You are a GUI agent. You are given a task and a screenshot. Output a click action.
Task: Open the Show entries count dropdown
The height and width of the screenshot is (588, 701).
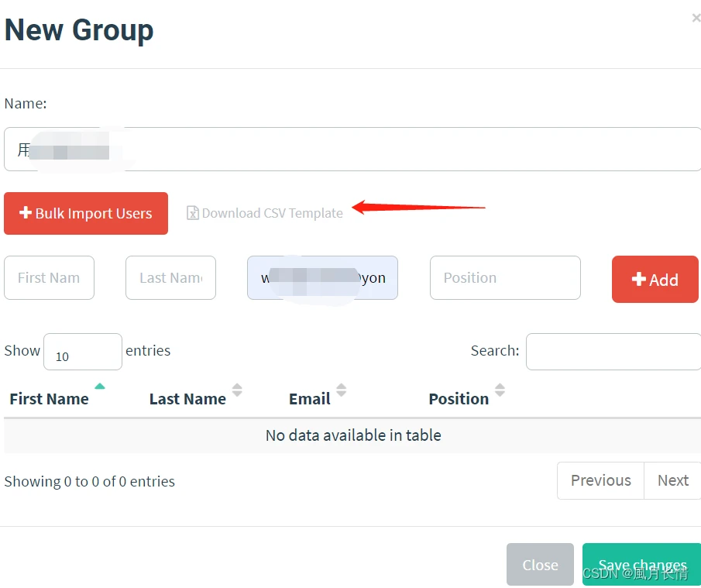pyautogui.click(x=83, y=352)
